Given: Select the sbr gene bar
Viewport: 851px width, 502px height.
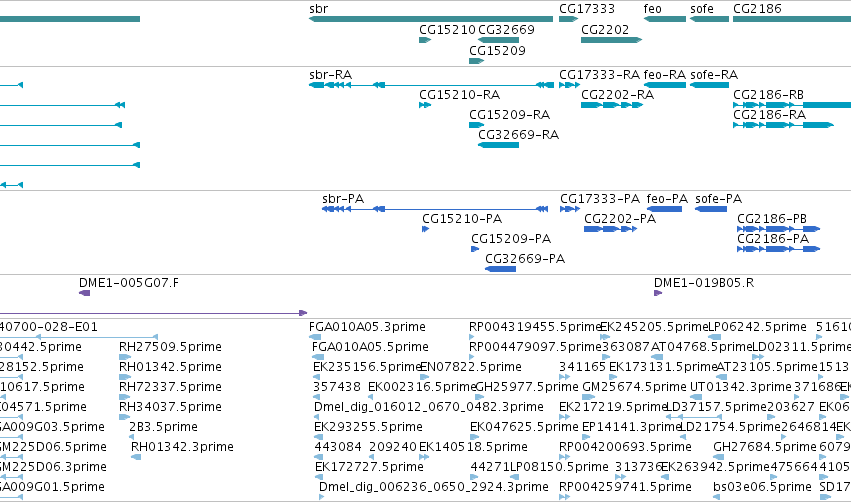Looking at the screenshot, I should pyautogui.click(x=431, y=19).
